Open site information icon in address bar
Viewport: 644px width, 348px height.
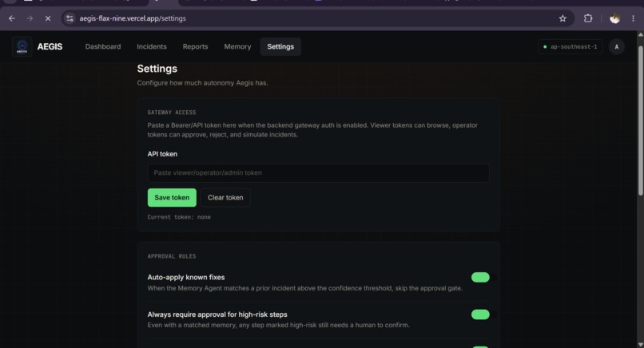pyautogui.click(x=70, y=18)
